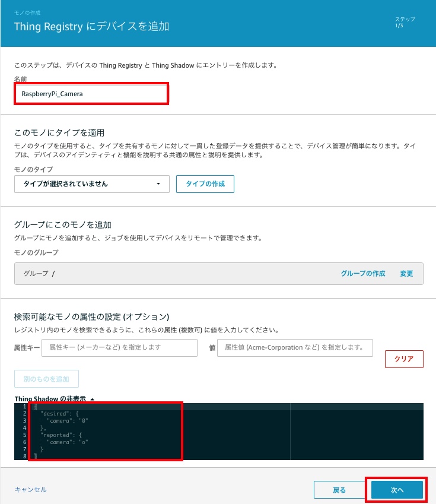This screenshot has width=436, height=504.
Task: Click the グループにこのモノを追加 heading
Action: coord(63,224)
